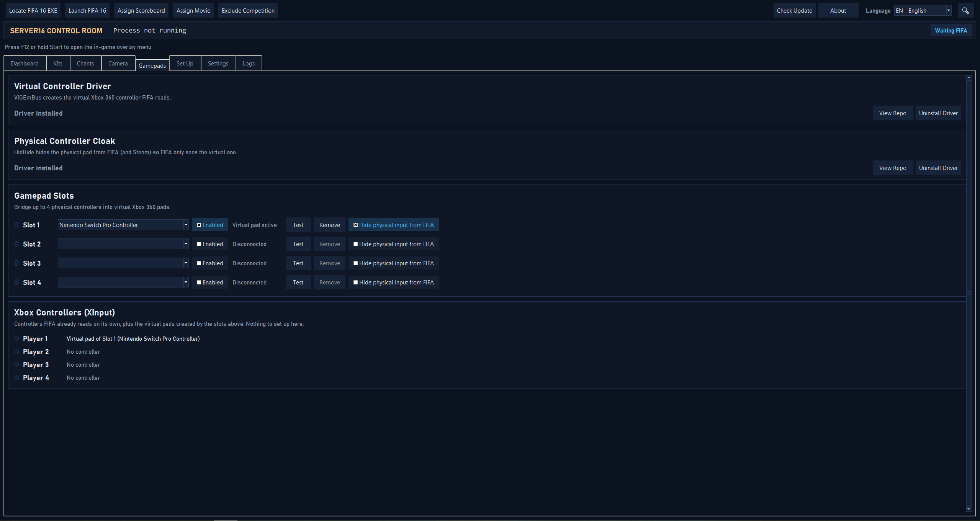Image resolution: width=980 pixels, height=521 pixels.
Task: Test the Slot 4 controller
Action: (x=298, y=283)
